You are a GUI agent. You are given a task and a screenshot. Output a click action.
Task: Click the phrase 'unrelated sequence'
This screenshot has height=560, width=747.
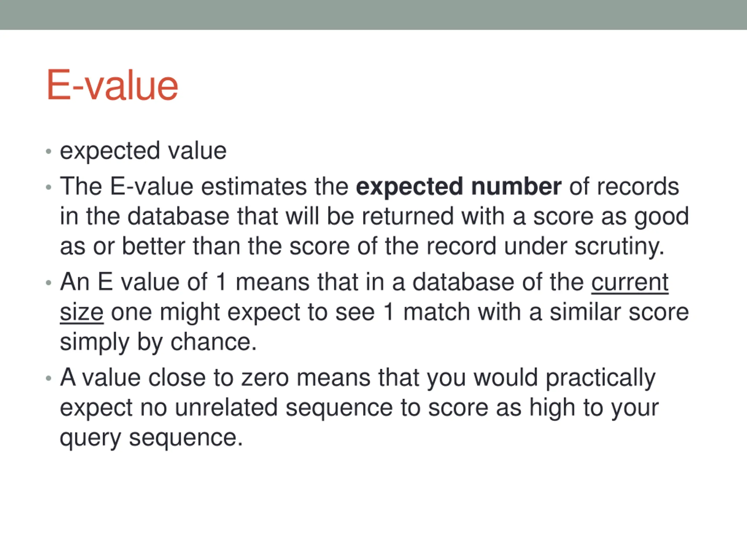pyautogui.click(x=284, y=408)
